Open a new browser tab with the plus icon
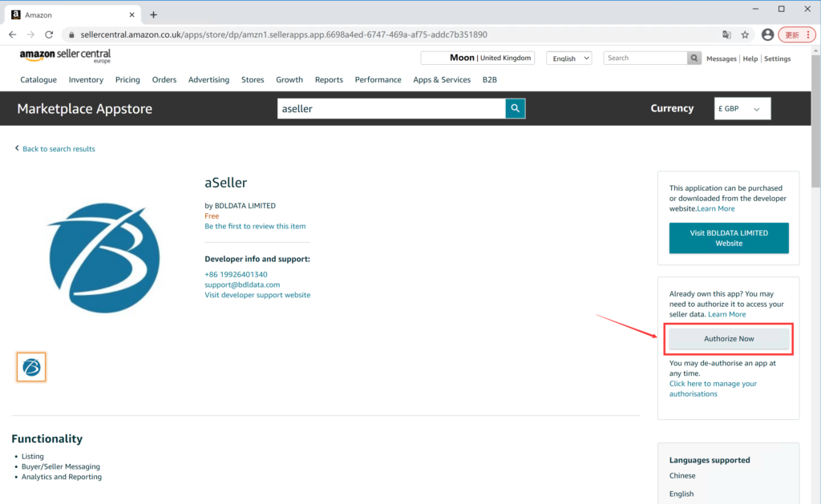This screenshot has width=821, height=504. pos(153,14)
